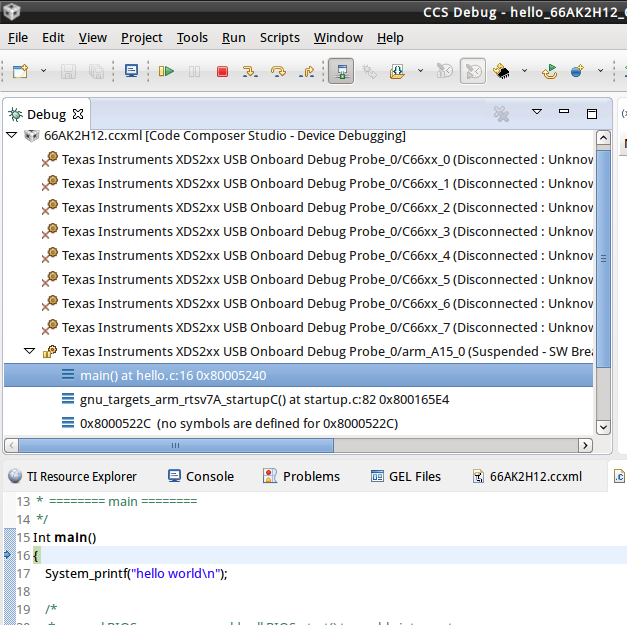Click the Suspend pause icon
This screenshot has height=625, width=627.
(194, 72)
